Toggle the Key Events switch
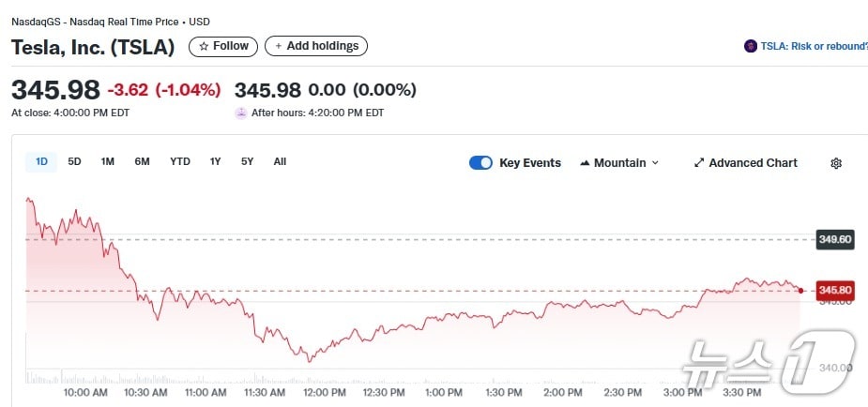The height and width of the screenshot is (407, 868). [x=480, y=163]
